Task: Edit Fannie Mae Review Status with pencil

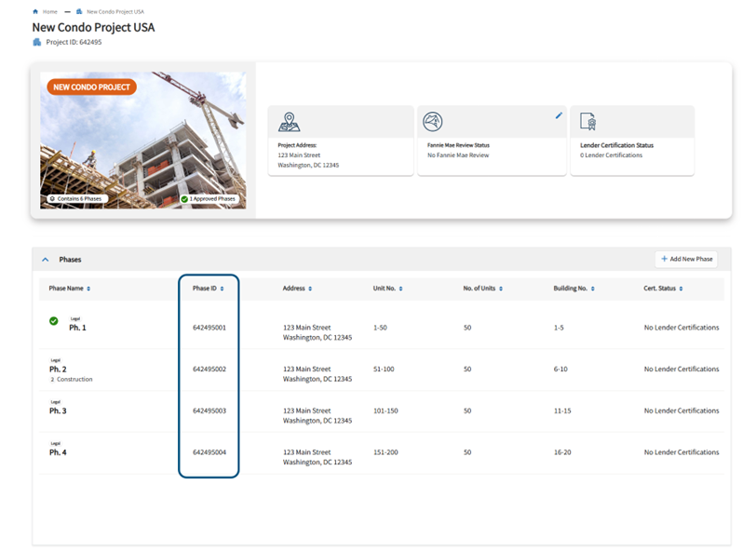Action: 559,115
